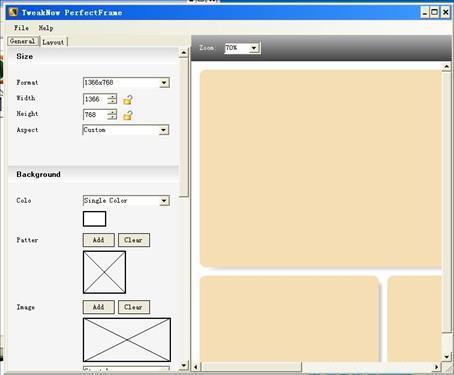The image size is (454, 375).
Task: Click the canvas vertical scroll-down arrow
Action: coord(447,357)
